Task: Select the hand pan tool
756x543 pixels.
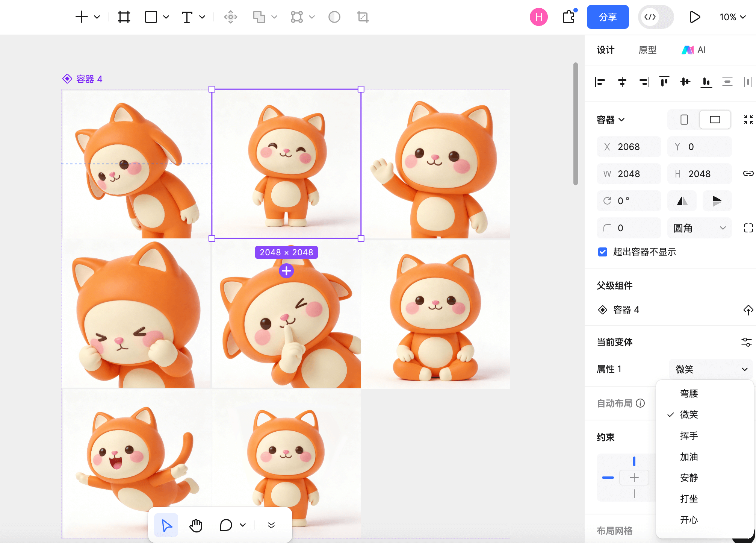Action: point(196,525)
